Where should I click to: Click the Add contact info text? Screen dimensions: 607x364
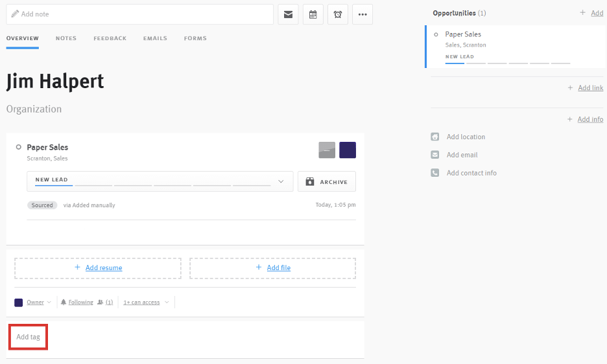(471, 173)
